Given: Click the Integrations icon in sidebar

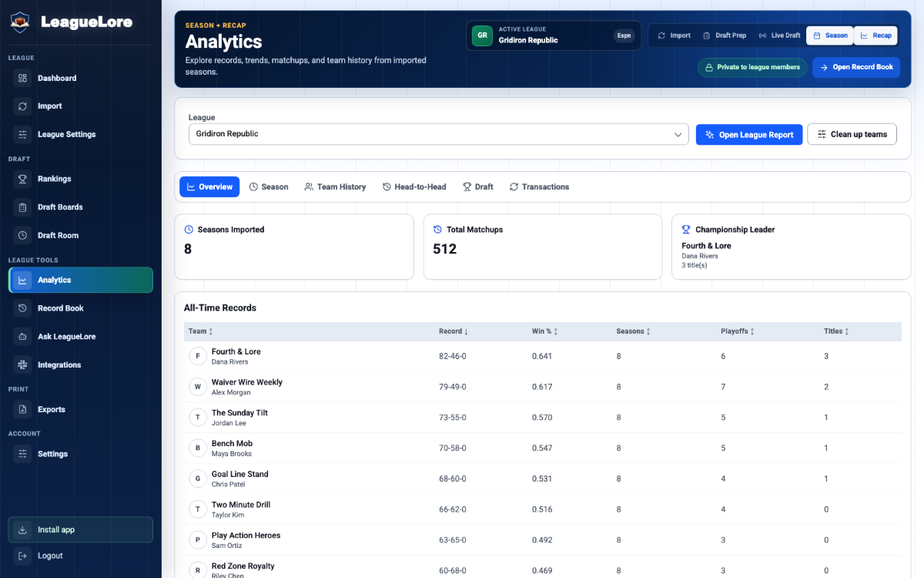Looking at the screenshot, I should 22,365.
